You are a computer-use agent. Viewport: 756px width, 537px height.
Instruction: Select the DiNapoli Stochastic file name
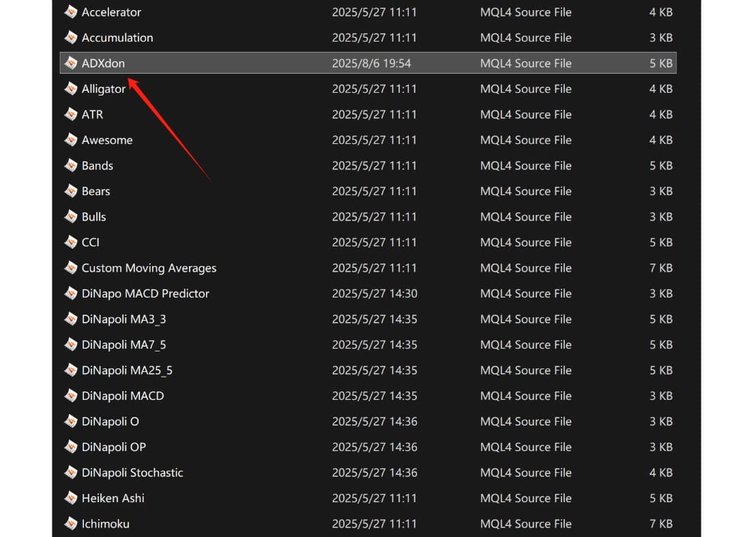click(132, 472)
